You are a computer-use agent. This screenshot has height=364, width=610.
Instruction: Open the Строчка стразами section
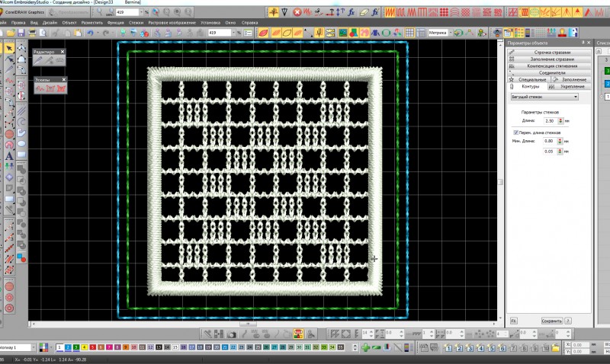pyautogui.click(x=549, y=52)
